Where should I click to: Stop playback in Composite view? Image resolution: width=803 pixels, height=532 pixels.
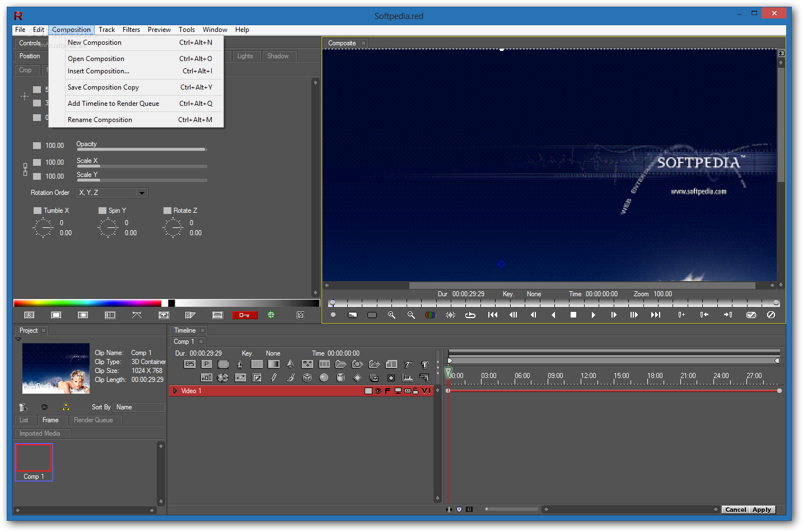coord(573,315)
